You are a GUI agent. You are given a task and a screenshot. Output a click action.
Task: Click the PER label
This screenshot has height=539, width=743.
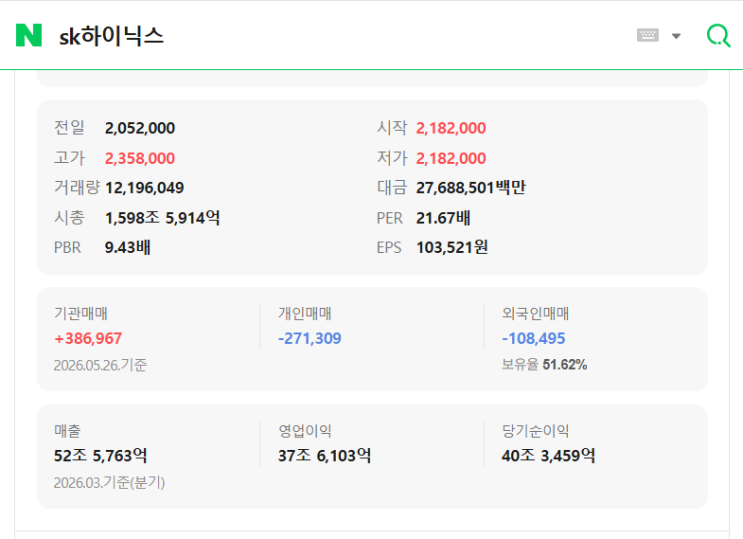[390, 218]
